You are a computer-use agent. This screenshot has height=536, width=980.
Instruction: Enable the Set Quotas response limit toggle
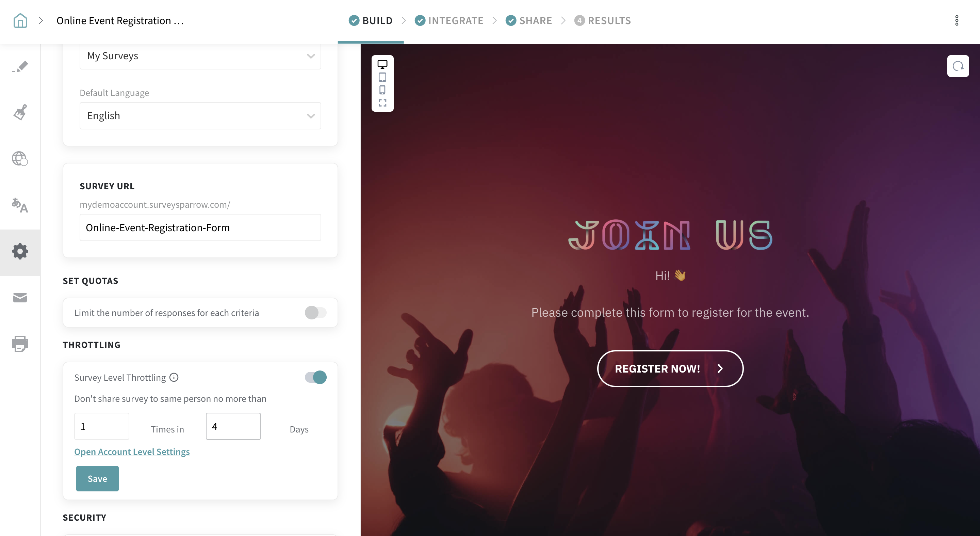(315, 313)
